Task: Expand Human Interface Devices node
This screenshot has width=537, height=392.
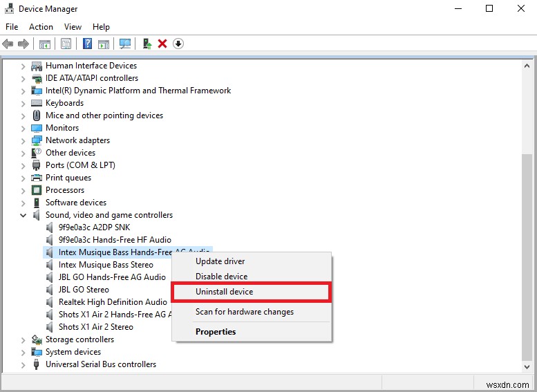Action: [23, 66]
